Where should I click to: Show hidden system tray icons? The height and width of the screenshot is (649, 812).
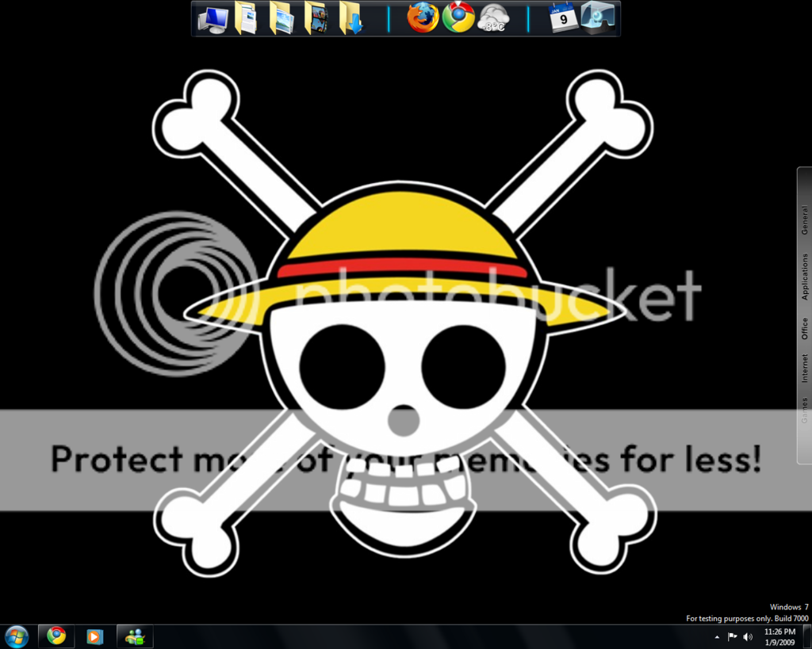(x=718, y=637)
